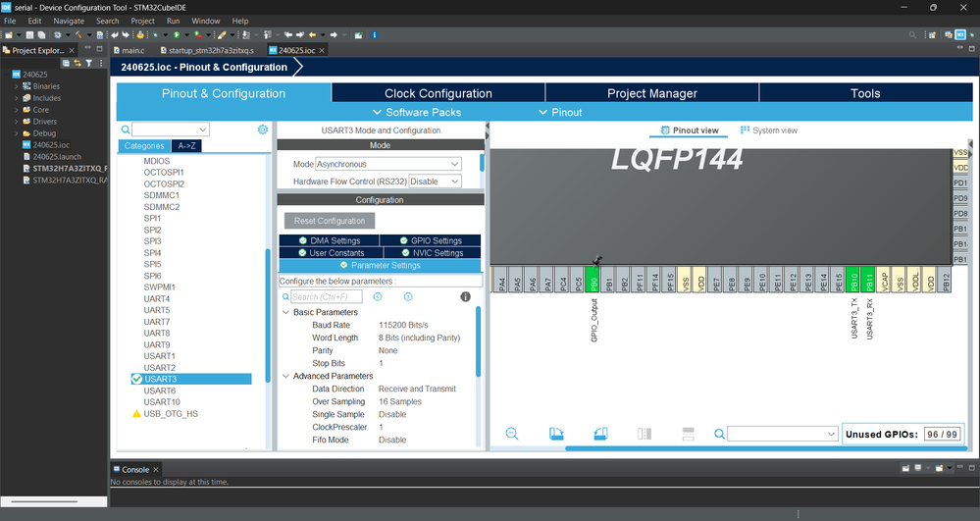Open DMA Settings tab

click(329, 240)
